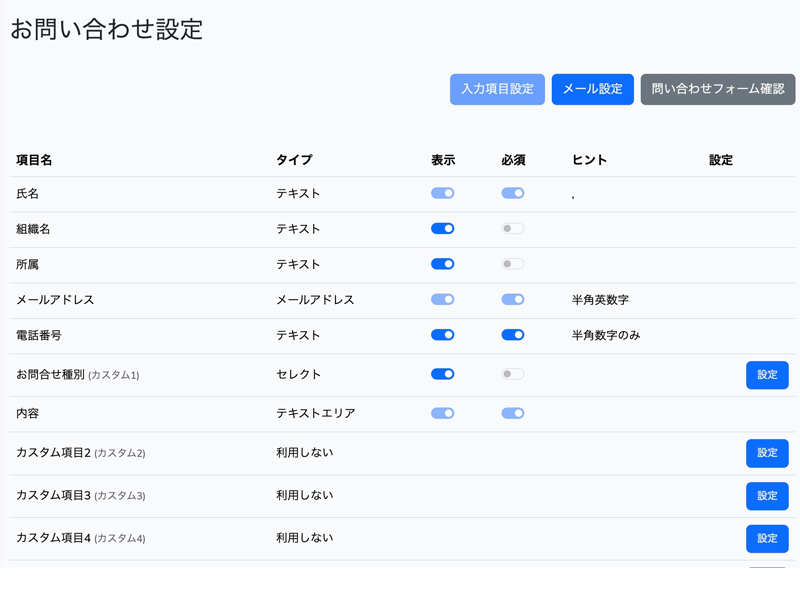Turn off 必須 for 電話番号
800x600 pixels.
(x=512, y=335)
